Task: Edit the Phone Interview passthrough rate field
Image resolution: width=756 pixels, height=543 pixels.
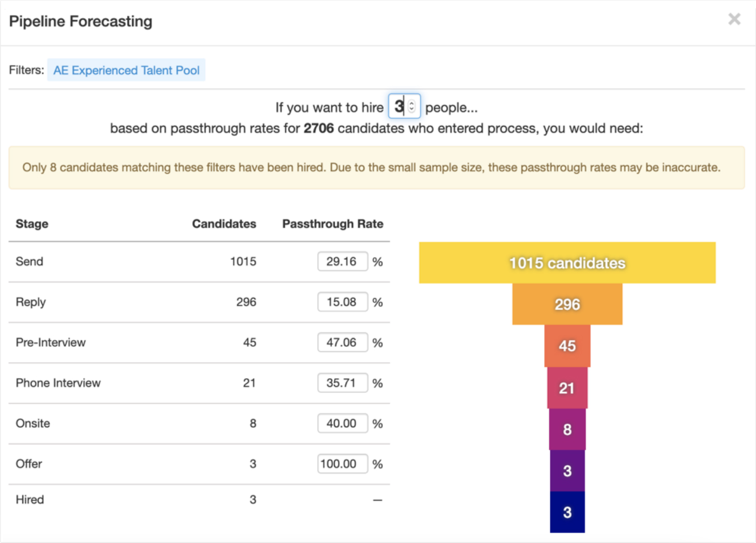Action: [x=342, y=383]
